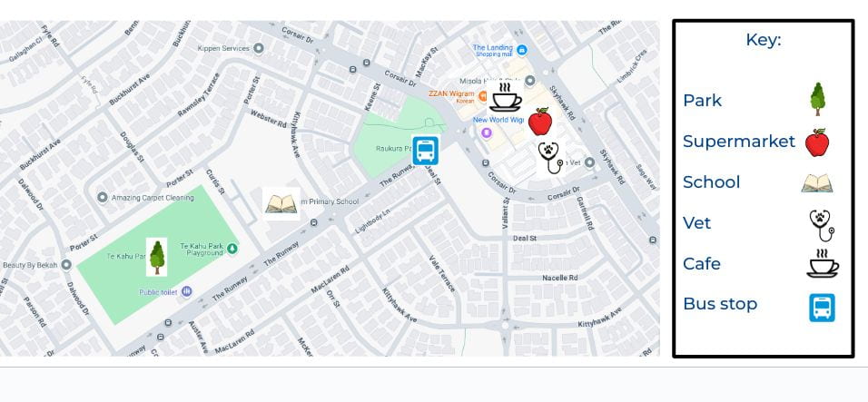868x402 pixels.
Task: Click the vet stethoscope icon in the key
Action: click(x=822, y=225)
